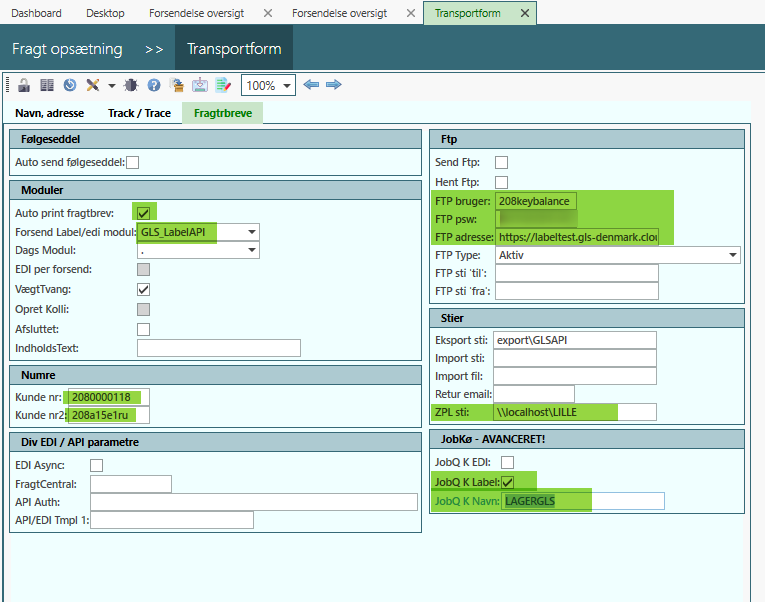Click the padlock icon in toolbar
The width and height of the screenshot is (765, 602).
pos(25,86)
